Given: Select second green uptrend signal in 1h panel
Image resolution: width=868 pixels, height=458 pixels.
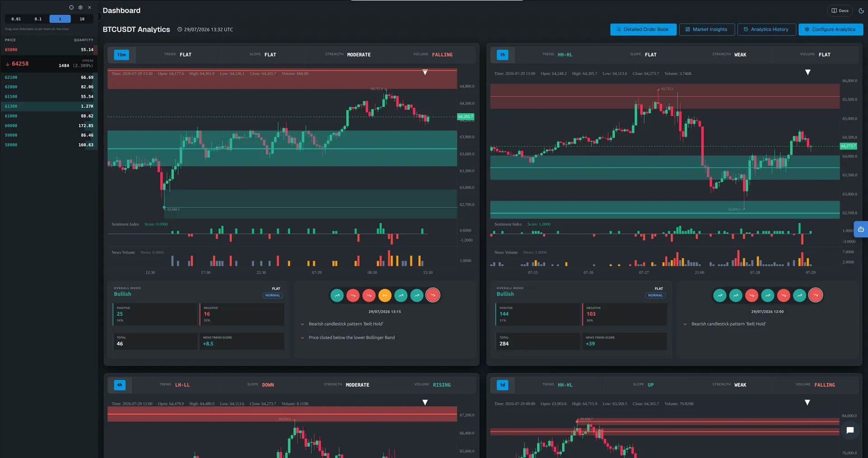Looking at the screenshot, I should pos(736,295).
